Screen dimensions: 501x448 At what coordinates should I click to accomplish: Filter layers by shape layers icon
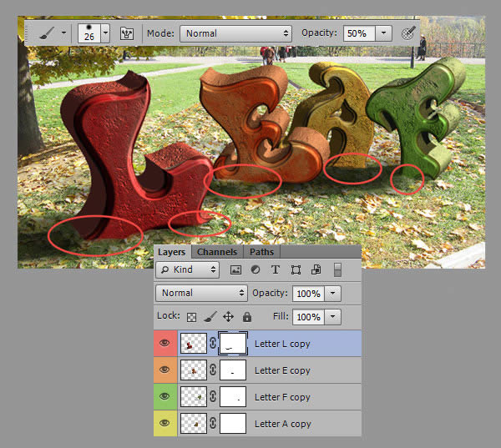[296, 270]
